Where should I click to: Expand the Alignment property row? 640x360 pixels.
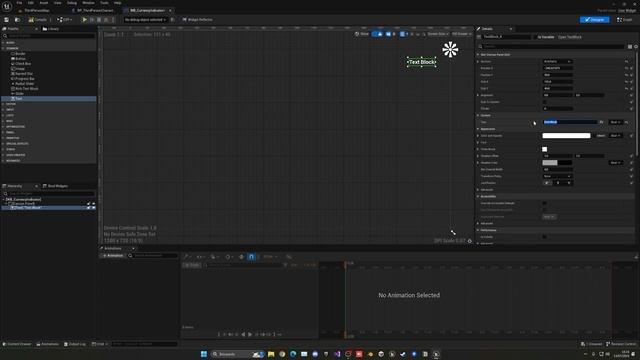pyautogui.click(x=478, y=95)
